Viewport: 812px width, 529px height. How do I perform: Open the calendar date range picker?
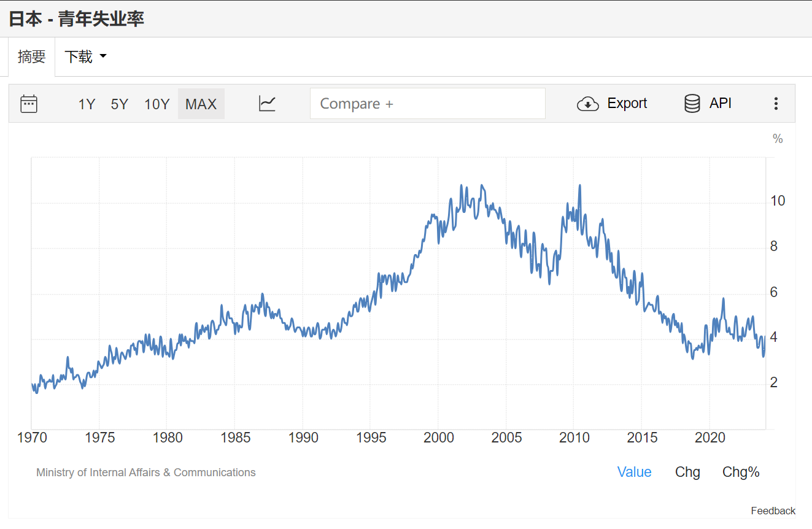(x=29, y=104)
